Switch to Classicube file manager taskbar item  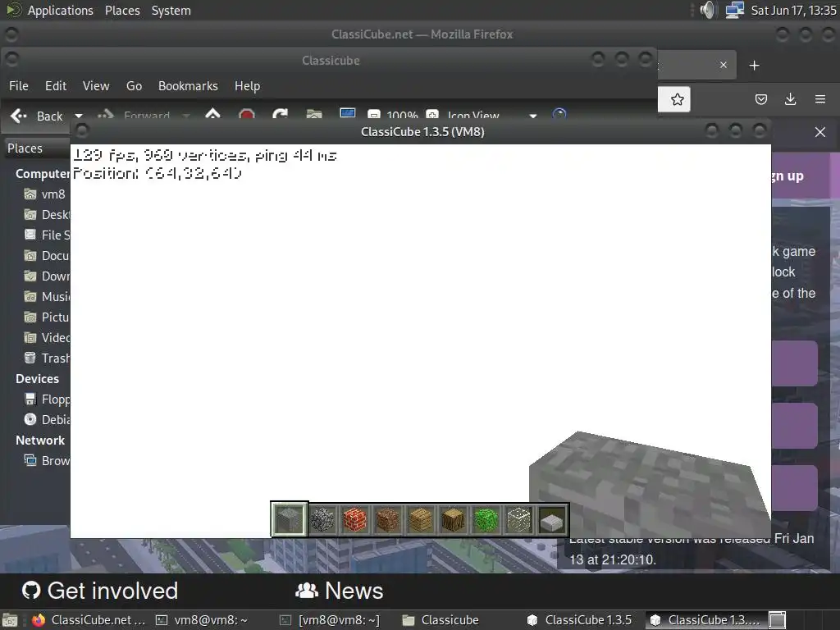click(441, 620)
